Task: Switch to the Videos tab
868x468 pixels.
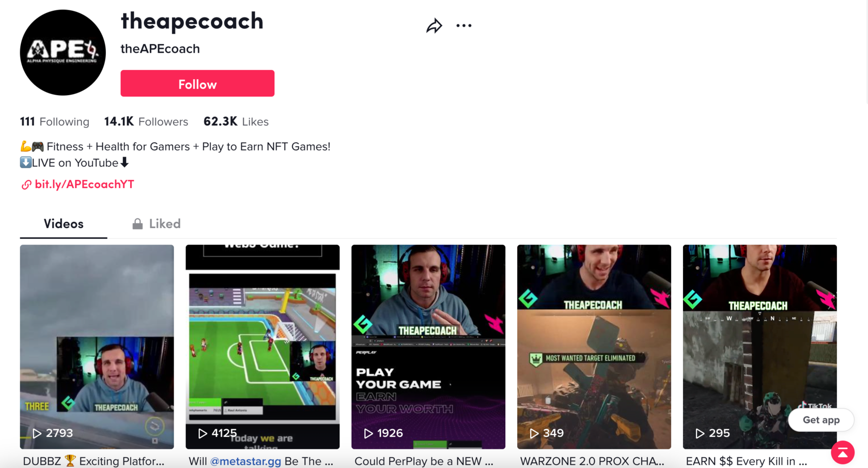Action: point(64,224)
